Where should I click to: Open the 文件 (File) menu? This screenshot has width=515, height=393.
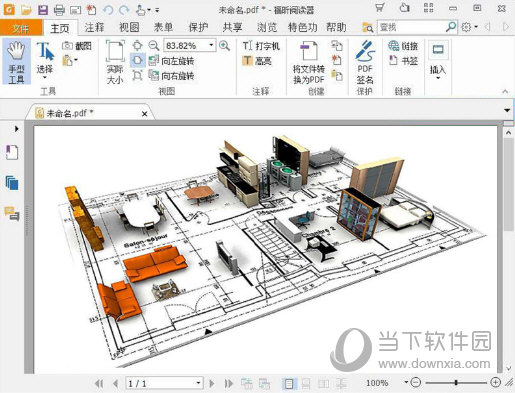click(21, 28)
